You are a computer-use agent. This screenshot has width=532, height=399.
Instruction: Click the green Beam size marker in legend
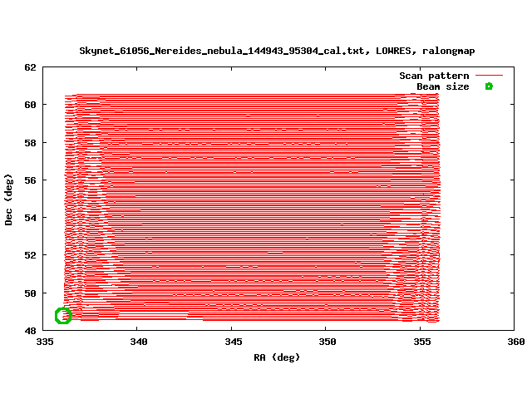click(x=489, y=86)
